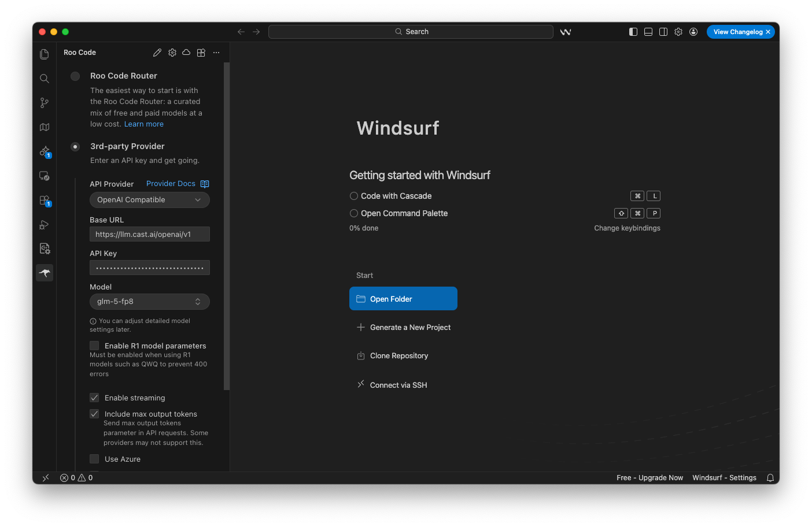Image resolution: width=812 pixels, height=527 pixels.
Task: Click Clone Repository
Action: click(393, 356)
